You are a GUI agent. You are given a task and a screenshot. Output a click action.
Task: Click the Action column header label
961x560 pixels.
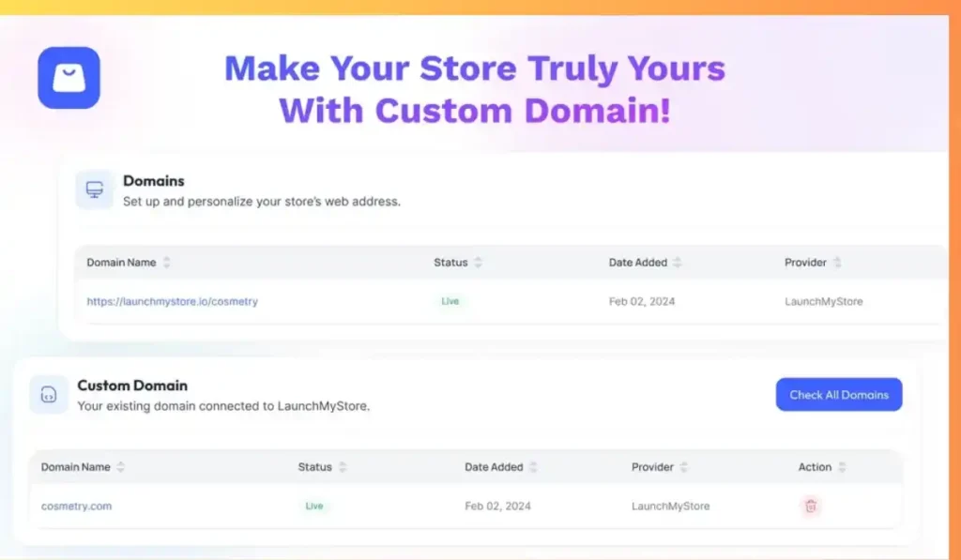pos(815,467)
